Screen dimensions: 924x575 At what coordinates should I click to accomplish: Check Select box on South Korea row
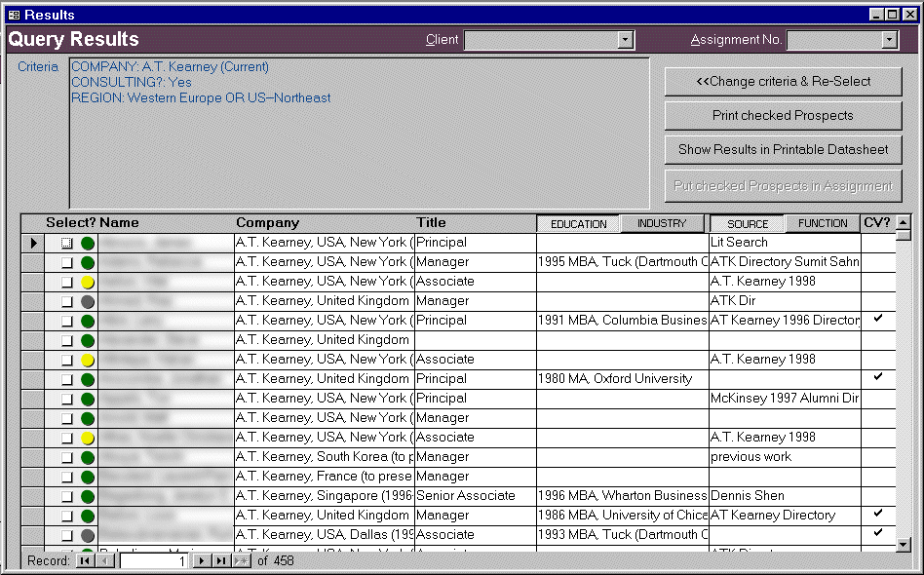(67, 458)
